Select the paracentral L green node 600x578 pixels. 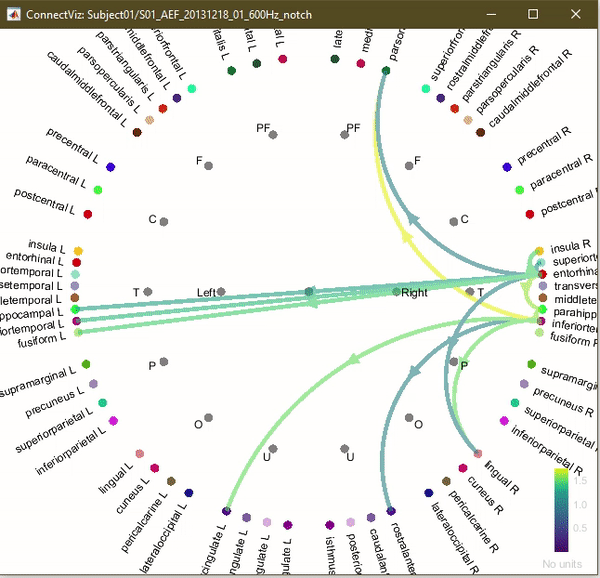pos(98,190)
